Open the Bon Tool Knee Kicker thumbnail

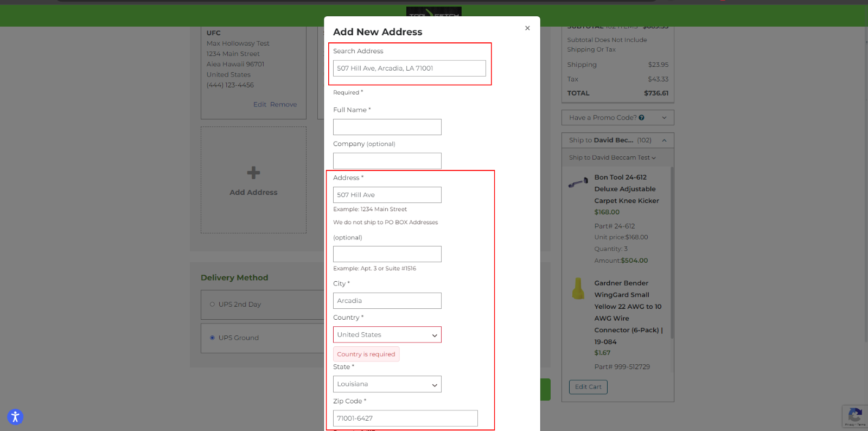[x=578, y=182]
